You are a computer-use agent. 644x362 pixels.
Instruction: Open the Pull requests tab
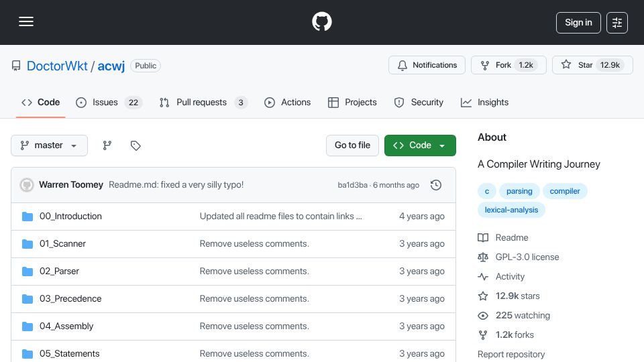click(x=203, y=102)
